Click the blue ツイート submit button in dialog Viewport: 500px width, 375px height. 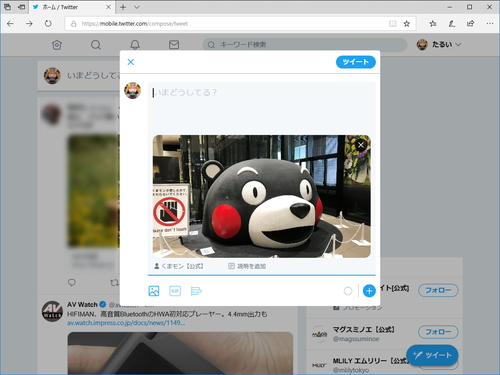pos(356,62)
